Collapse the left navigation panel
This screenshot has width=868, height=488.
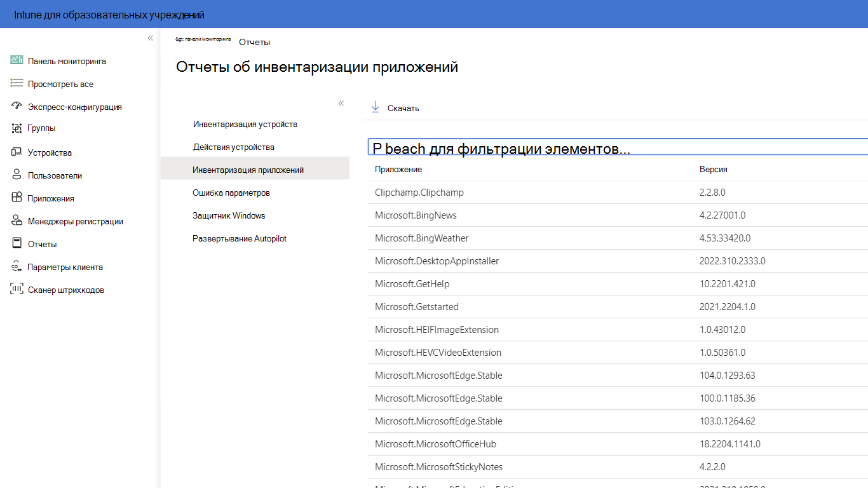click(x=151, y=37)
